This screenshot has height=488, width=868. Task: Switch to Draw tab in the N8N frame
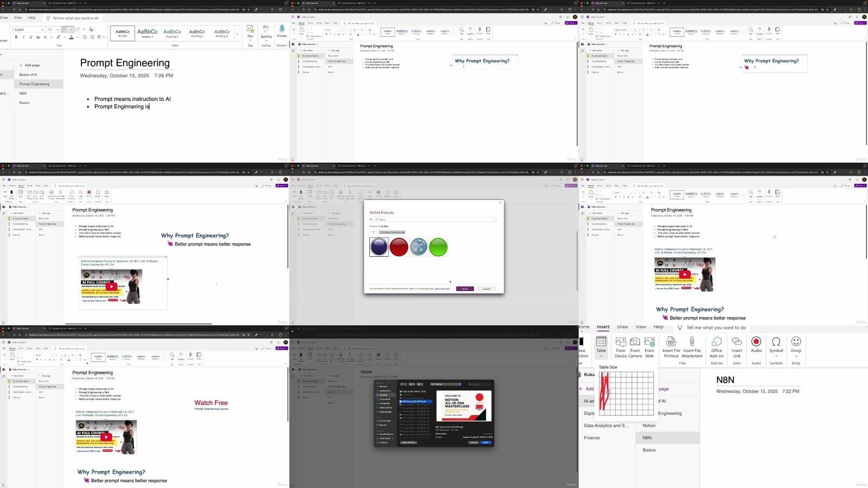click(x=622, y=327)
